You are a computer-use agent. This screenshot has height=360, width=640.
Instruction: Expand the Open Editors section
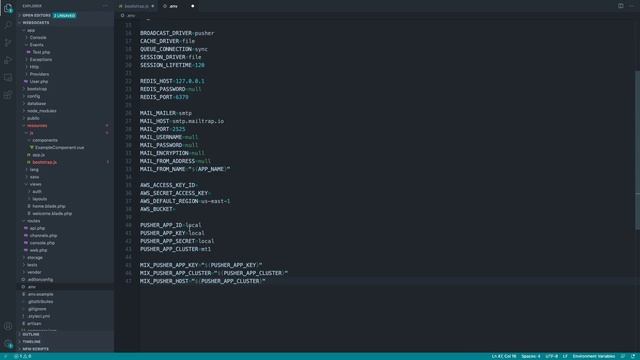[64, 16]
